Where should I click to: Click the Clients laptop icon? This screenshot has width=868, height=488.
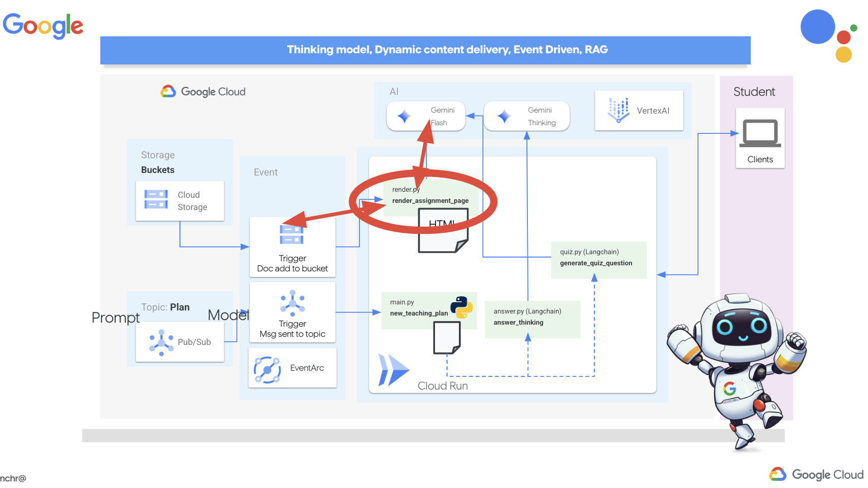pyautogui.click(x=760, y=133)
